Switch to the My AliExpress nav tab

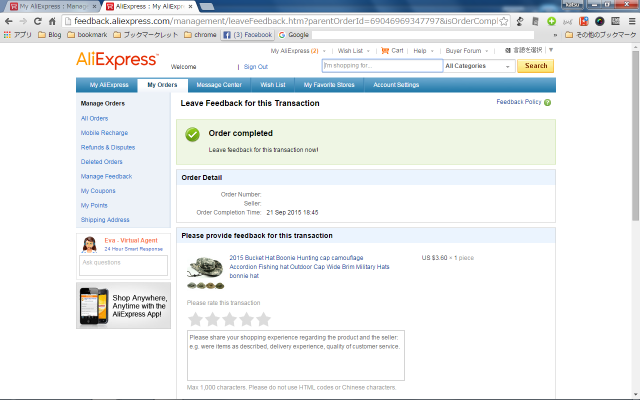coord(109,85)
